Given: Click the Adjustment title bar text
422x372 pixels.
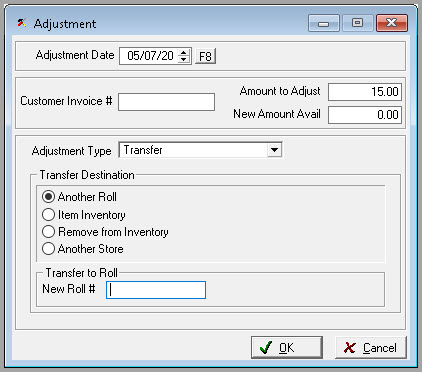Looking at the screenshot, I should pos(65,24).
